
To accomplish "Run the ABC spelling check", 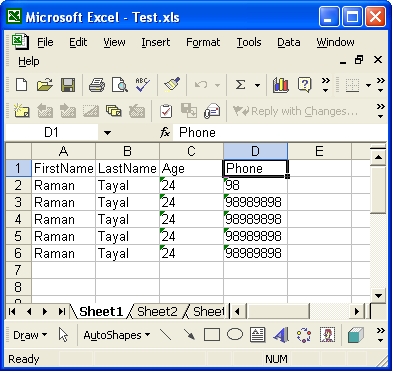I will tap(142, 85).
